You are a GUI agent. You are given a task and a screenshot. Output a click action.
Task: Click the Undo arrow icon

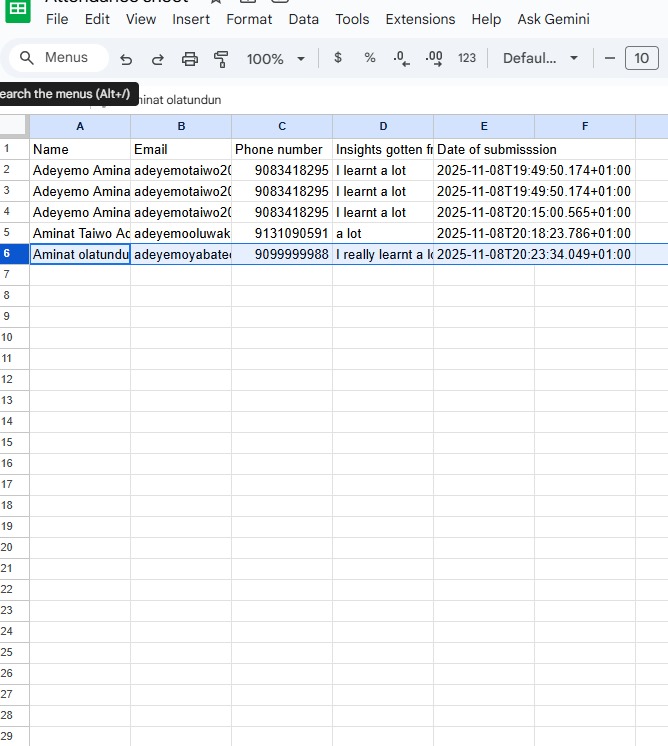point(126,59)
